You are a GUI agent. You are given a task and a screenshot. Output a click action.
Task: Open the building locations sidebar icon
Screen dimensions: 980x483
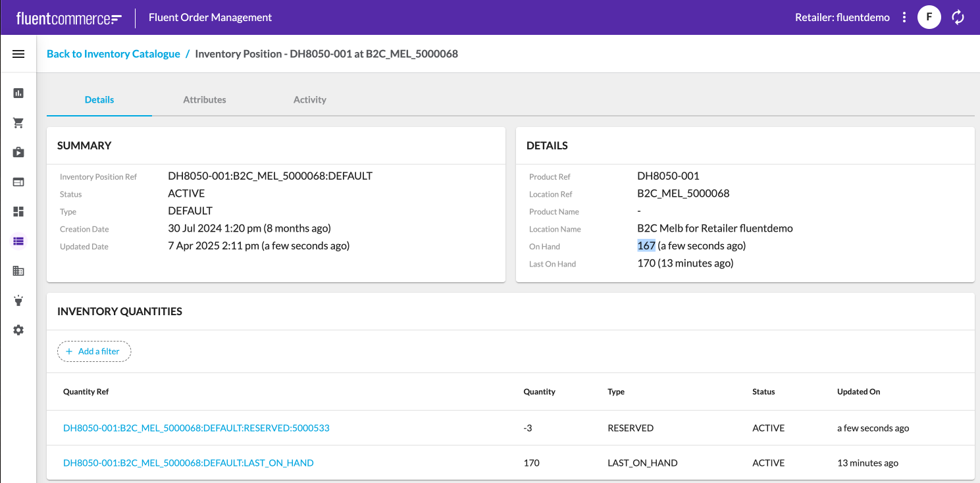(x=18, y=271)
